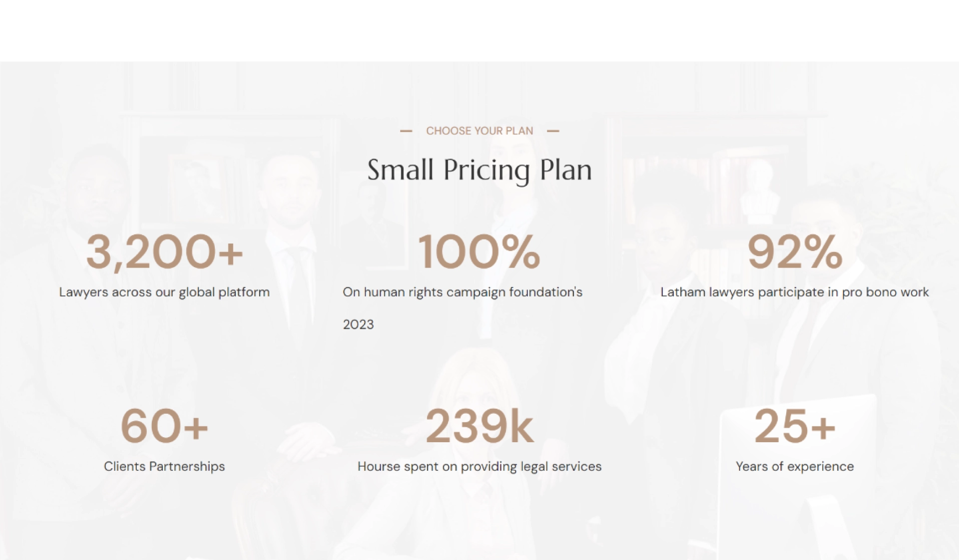Click the 92% statistic number

pyautogui.click(x=795, y=252)
